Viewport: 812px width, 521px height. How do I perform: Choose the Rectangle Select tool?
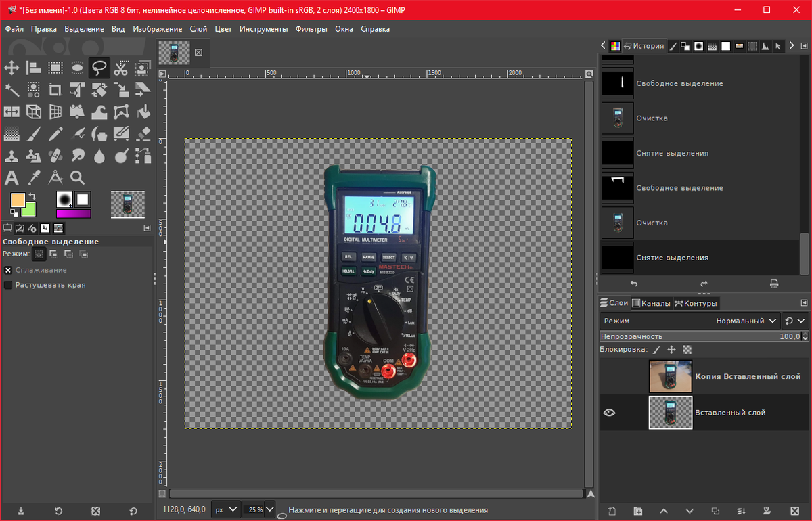pyautogui.click(x=55, y=68)
